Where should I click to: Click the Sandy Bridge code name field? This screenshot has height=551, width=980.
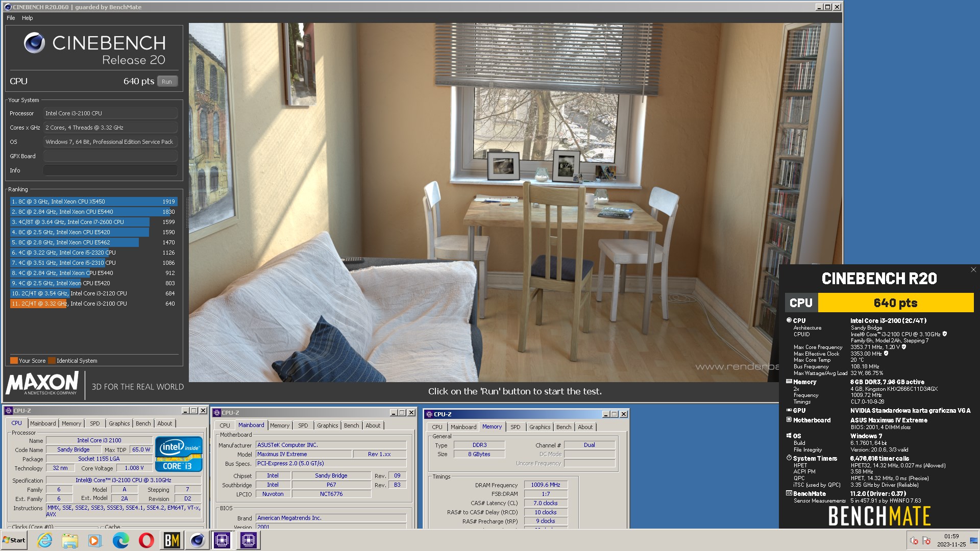73,449
